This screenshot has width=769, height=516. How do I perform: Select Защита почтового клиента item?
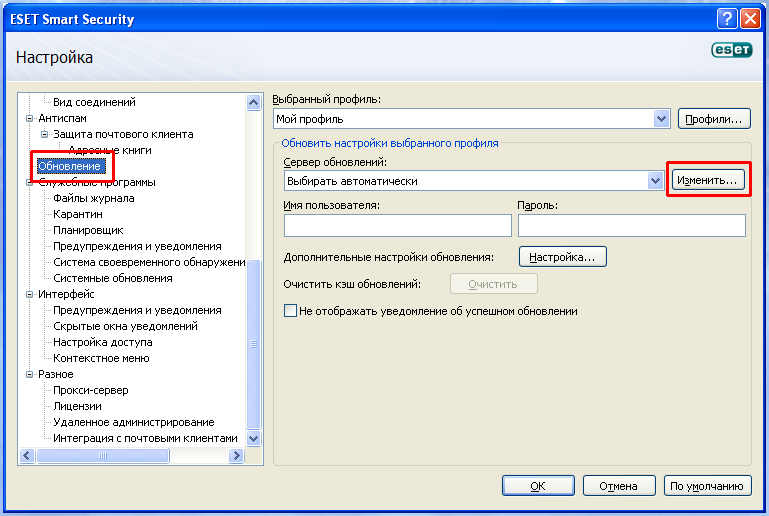123,134
